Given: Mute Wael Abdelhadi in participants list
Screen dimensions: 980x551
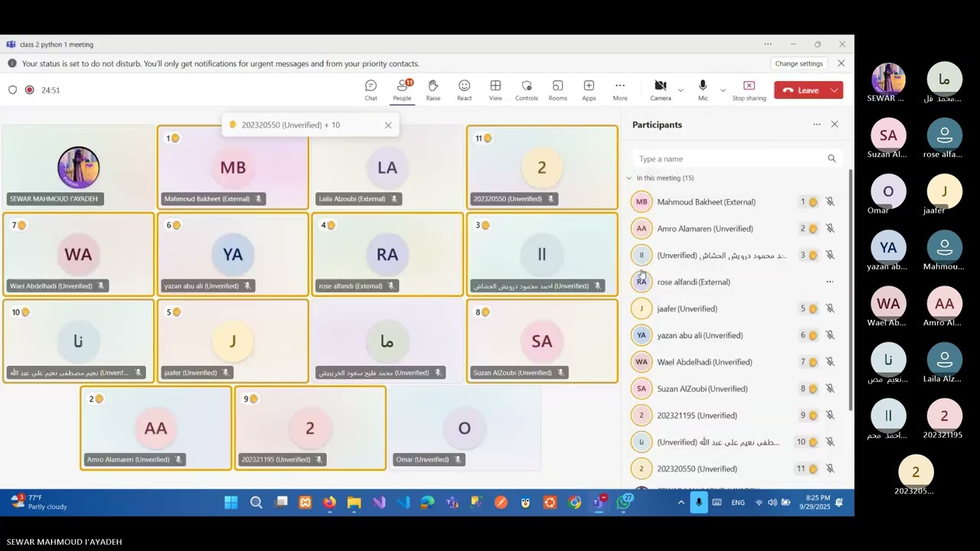Looking at the screenshot, I should tap(830, 362).
